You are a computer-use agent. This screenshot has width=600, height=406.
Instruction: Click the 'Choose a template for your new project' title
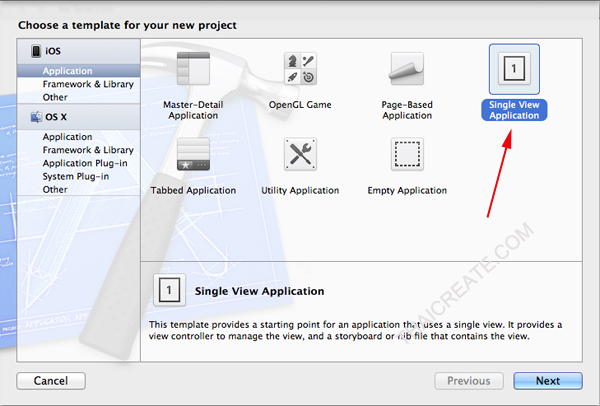(127, 25)
